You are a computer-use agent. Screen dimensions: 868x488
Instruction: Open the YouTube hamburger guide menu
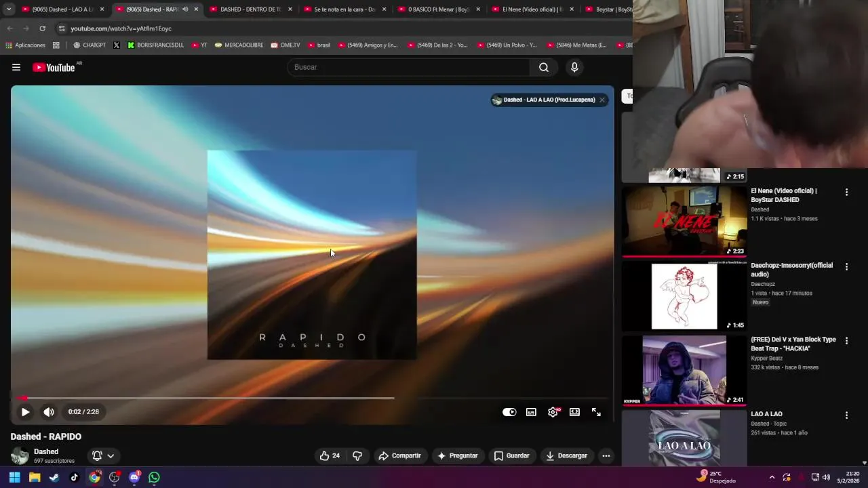point(16,67)
